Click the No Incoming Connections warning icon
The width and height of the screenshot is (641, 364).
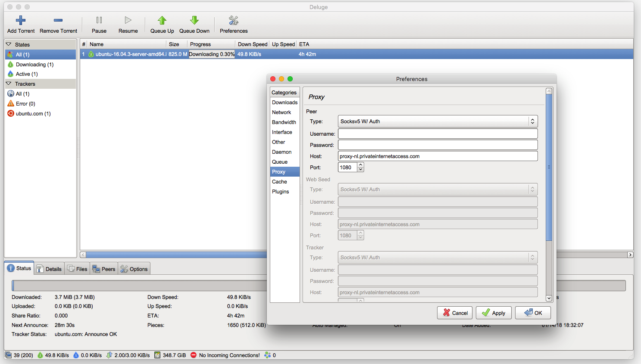click(x=194, y=355)
